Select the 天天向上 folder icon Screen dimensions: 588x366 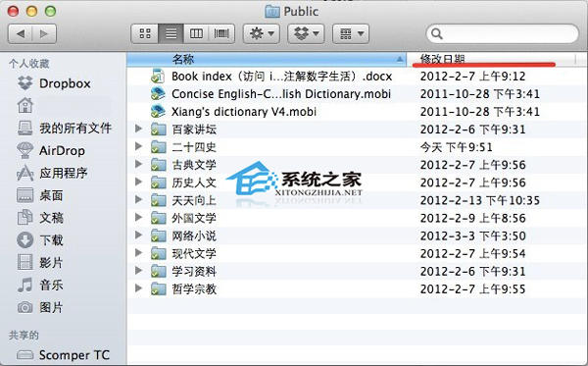(158, 200)
